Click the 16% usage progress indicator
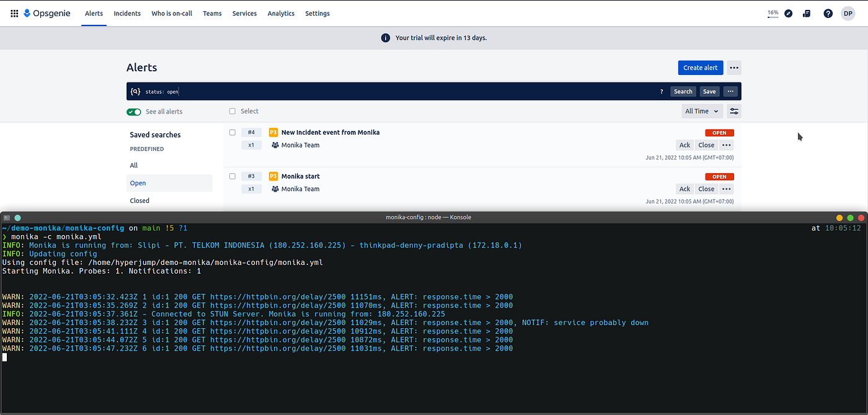 point(773,13)
